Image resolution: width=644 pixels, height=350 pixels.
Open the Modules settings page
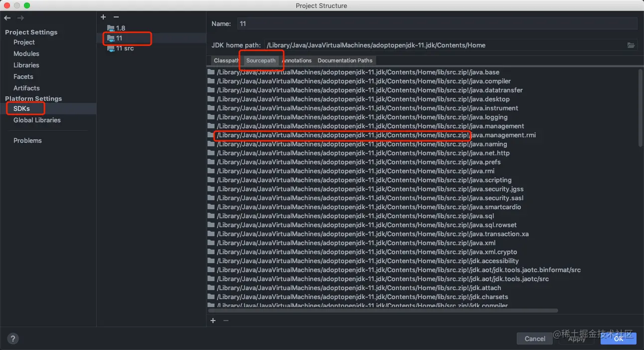click(26, 53)
